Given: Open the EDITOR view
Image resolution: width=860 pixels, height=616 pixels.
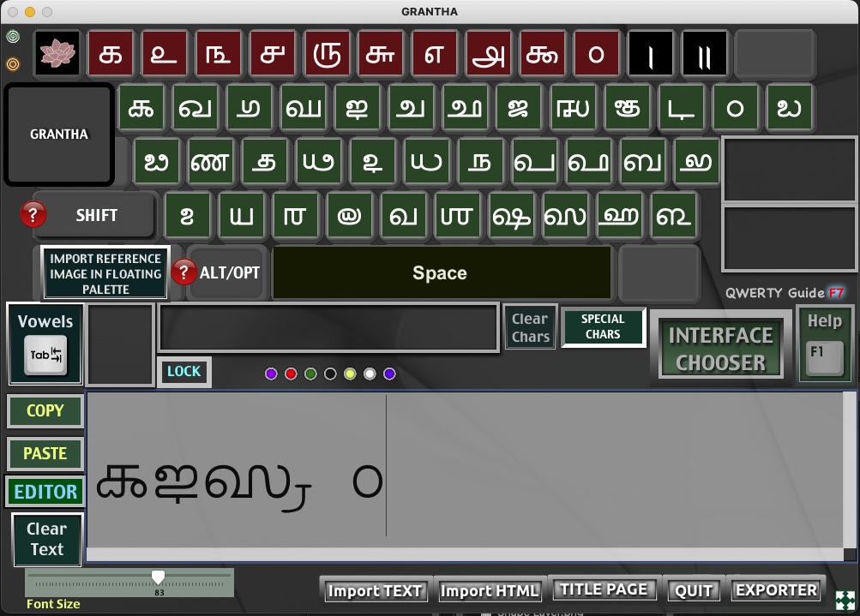Looking at the screenshot, I should click(45, 492).
